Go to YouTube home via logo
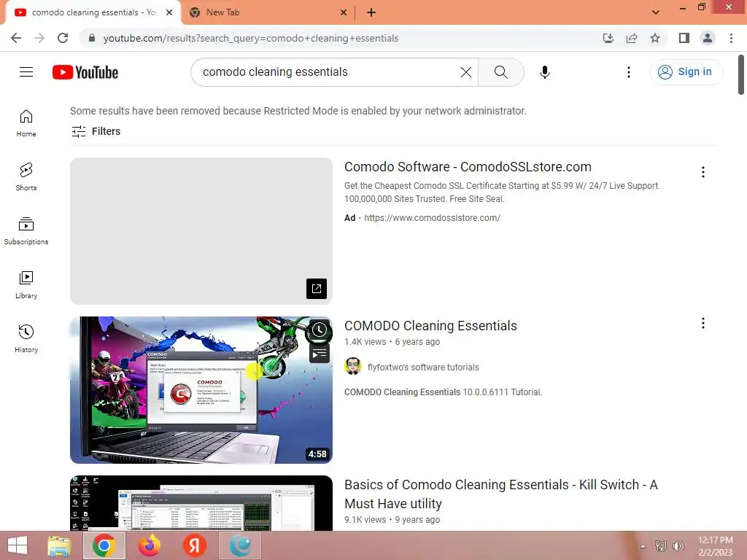747x560 pixels. [85, 72]
